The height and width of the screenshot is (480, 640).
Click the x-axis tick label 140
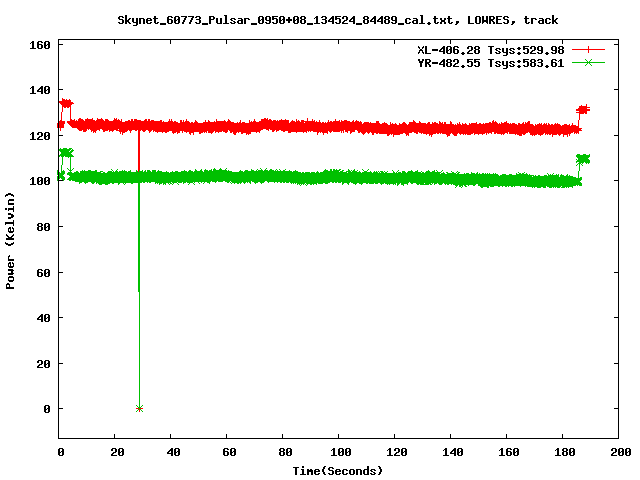[453, 452]
